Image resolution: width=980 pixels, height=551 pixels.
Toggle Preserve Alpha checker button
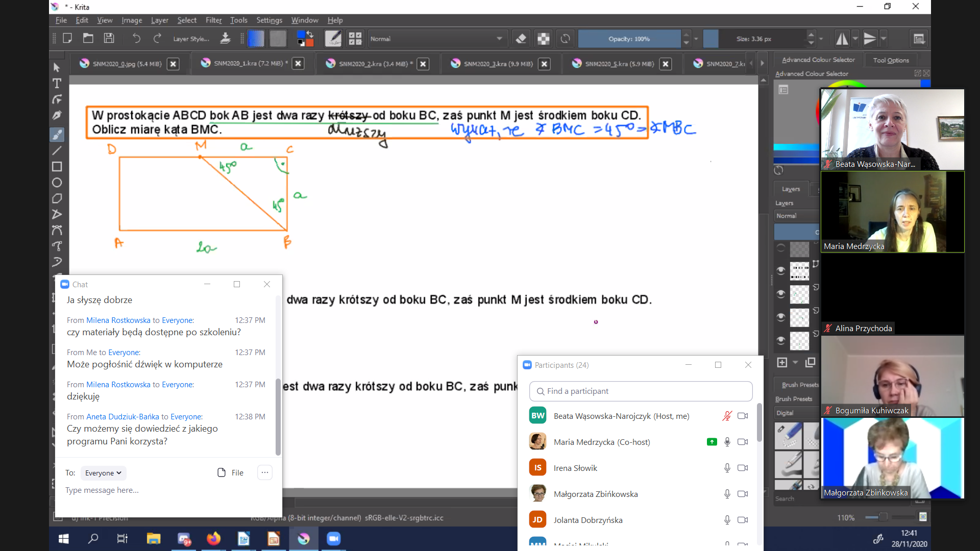point(544,39)
